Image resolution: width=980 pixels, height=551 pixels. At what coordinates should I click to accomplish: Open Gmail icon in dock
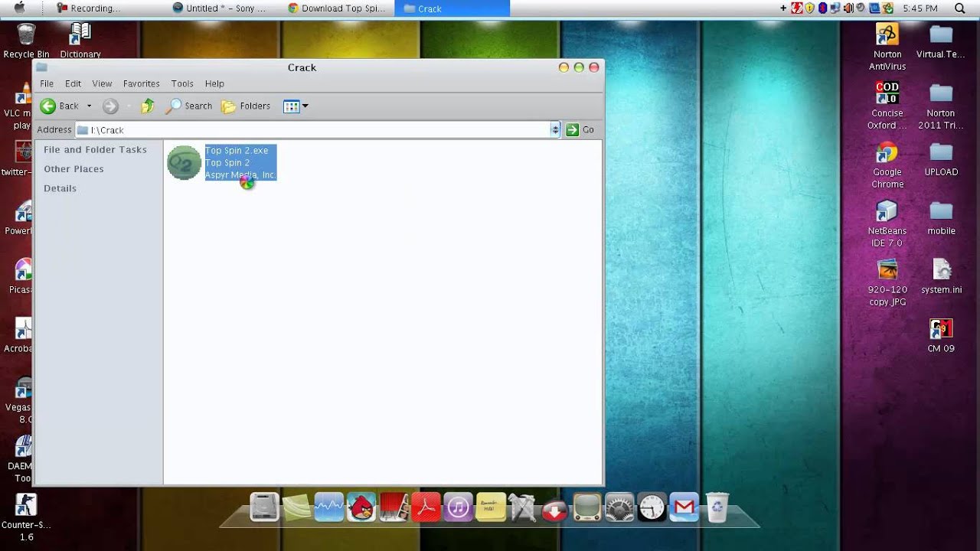coord(684,507)
